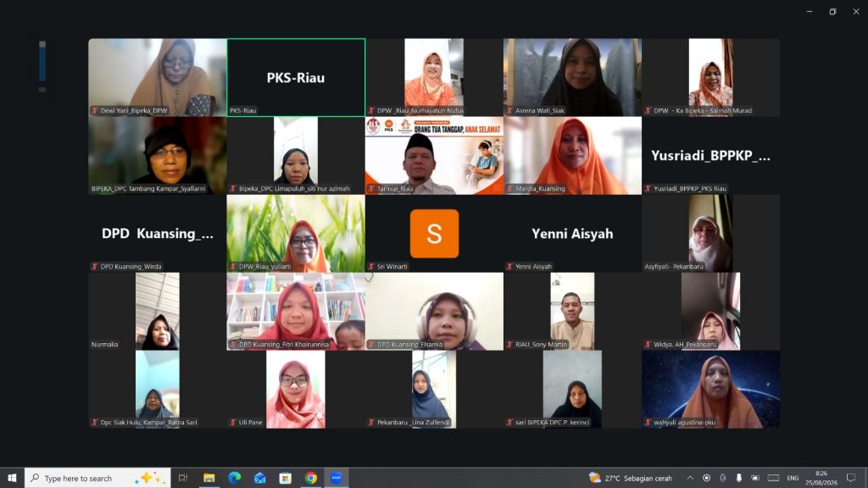Switch to Google Chrome in the taskbar
The width and height of the screenshot is (868, 488).
pos(310,478)
